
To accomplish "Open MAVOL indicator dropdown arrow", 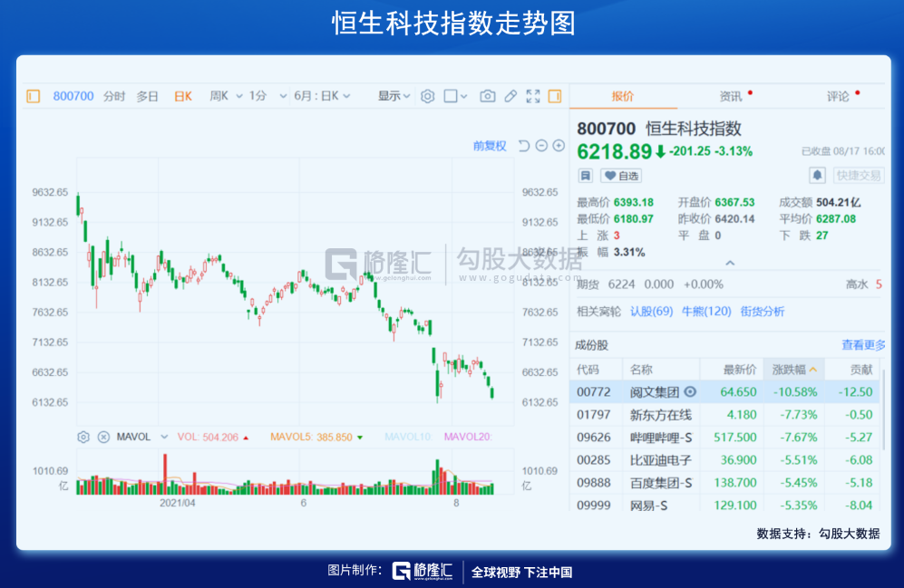I will [164, 437].
